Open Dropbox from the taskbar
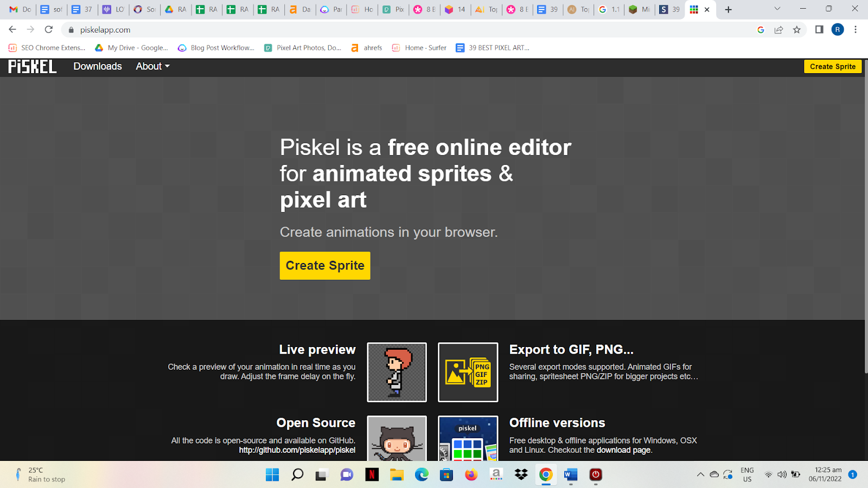 click(521, 475)
